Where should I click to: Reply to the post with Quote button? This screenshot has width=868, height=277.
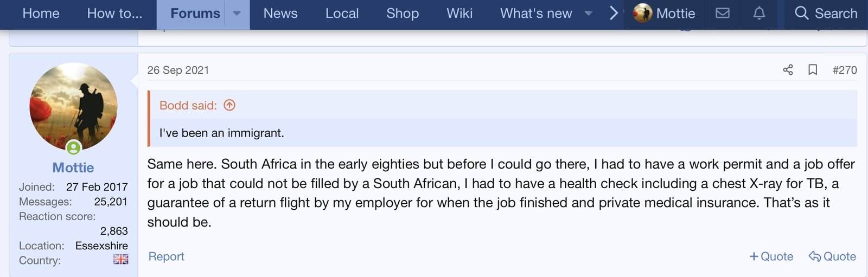pos(832,256)
